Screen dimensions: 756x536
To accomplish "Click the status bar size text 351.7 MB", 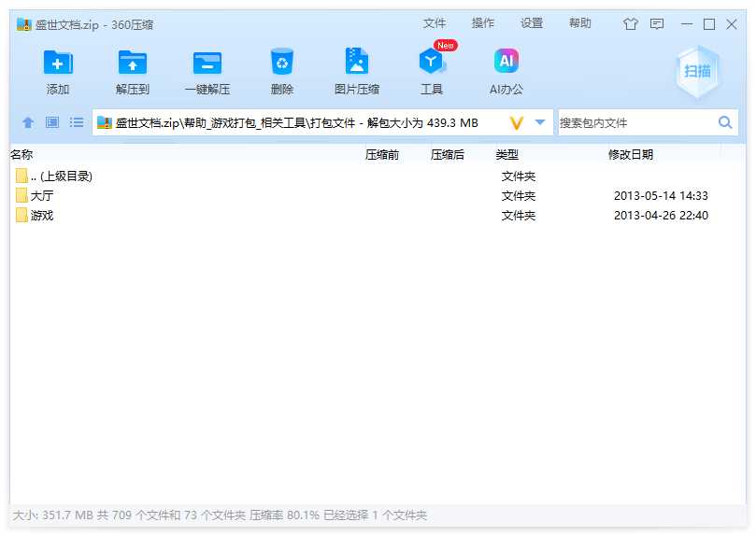I will click(x=67, y=515).
